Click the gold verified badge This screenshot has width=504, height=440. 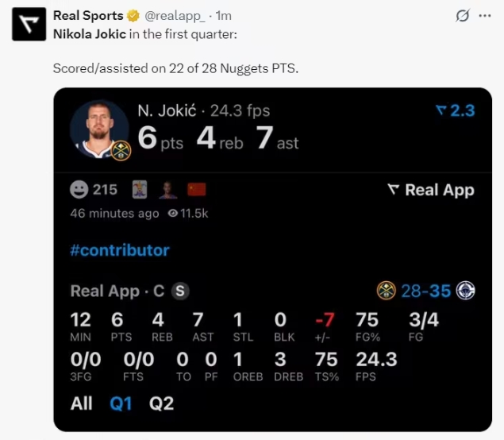pyautogui.click(x=134, y=16)
